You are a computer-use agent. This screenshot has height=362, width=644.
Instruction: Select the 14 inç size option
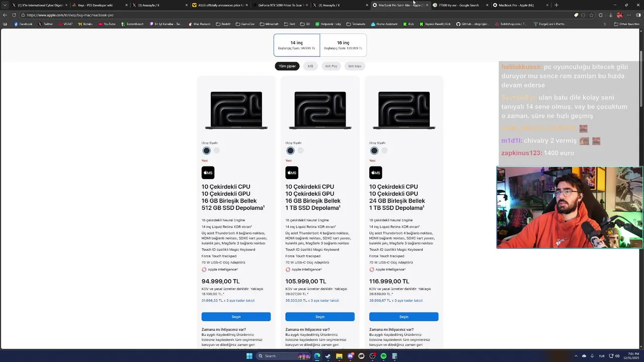(297, 45)
